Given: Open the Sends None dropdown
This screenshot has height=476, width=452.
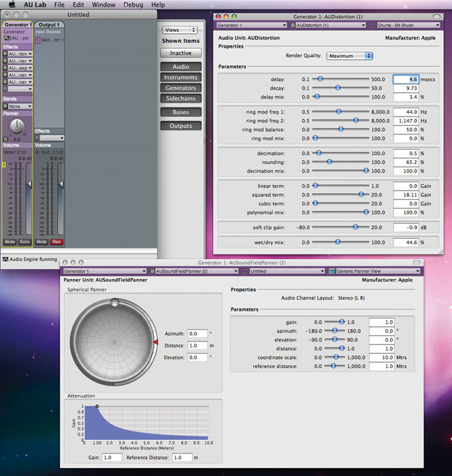Looking at the screenshot, I should point(20,106).
